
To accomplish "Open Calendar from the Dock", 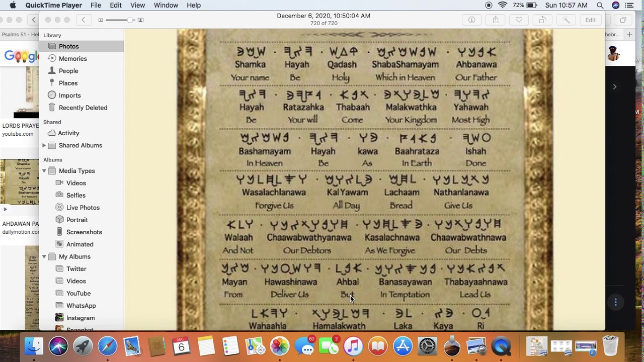I will coord(181,346).
